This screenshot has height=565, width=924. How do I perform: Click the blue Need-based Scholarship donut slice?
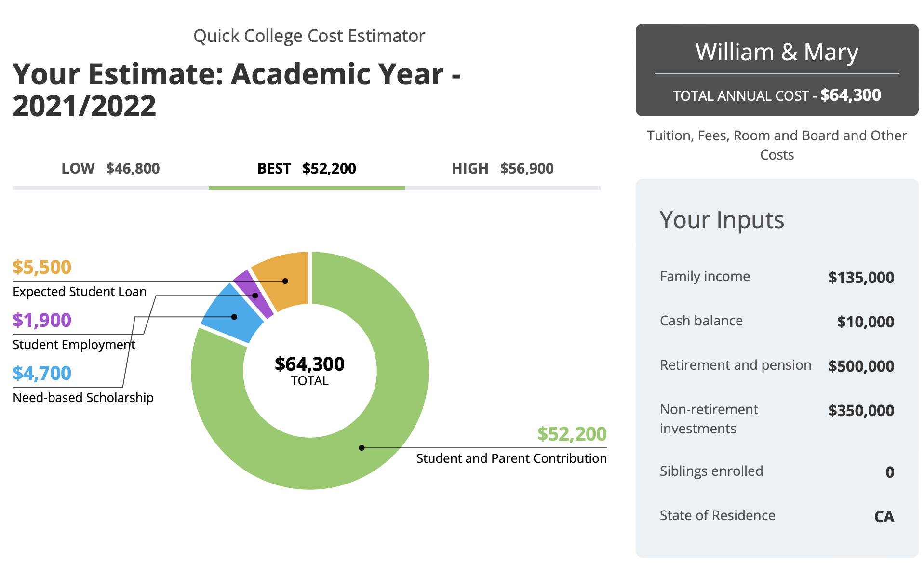pos(232,316)
